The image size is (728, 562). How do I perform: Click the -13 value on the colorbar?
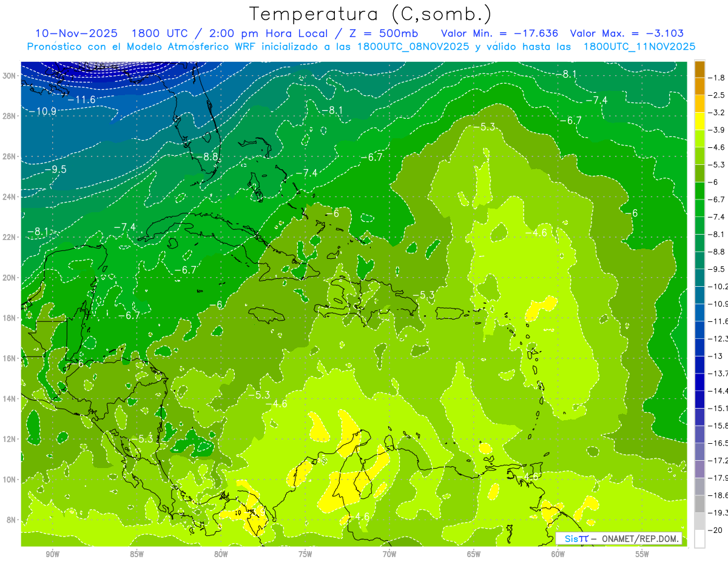716,356
